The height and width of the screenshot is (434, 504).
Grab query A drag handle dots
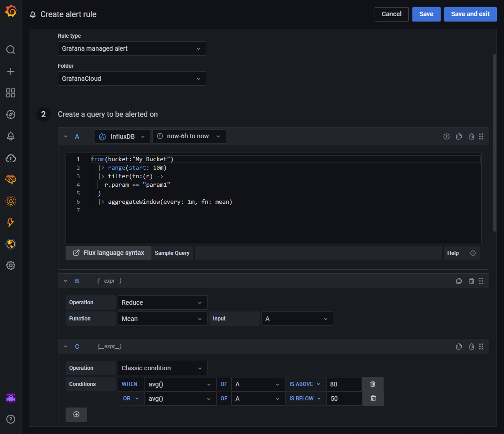[481, 136]
